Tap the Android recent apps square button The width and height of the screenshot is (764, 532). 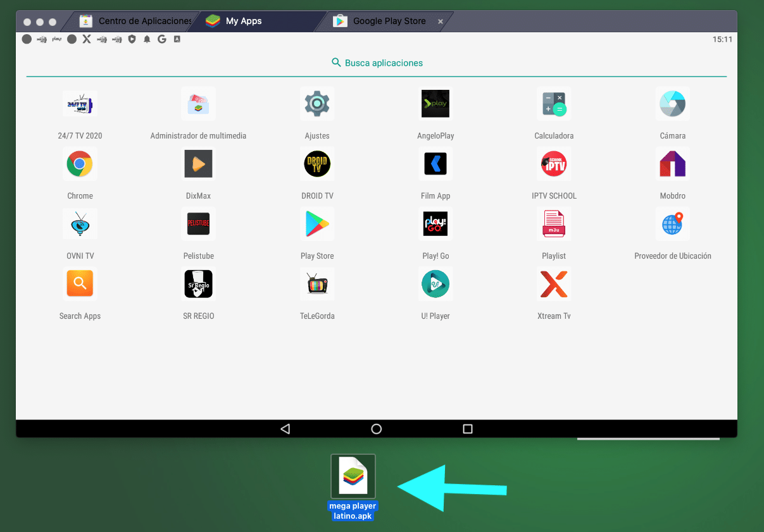click(468, 429)
